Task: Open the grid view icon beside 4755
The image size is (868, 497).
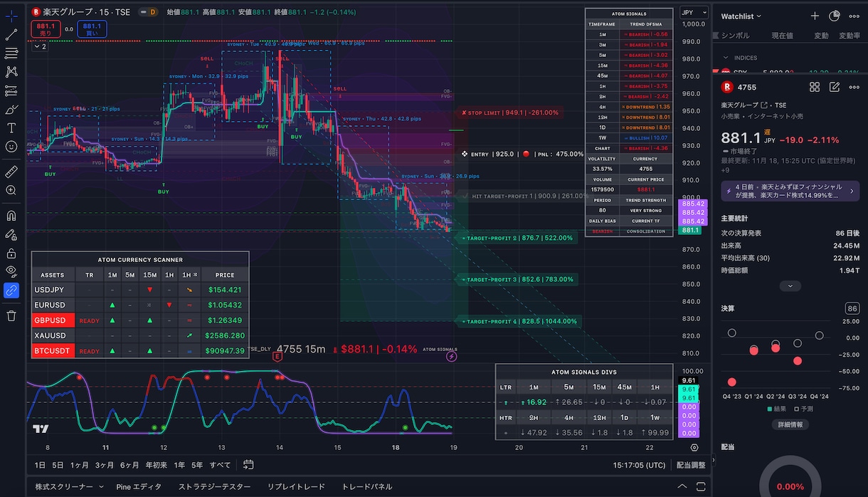Action: (815, 87)
